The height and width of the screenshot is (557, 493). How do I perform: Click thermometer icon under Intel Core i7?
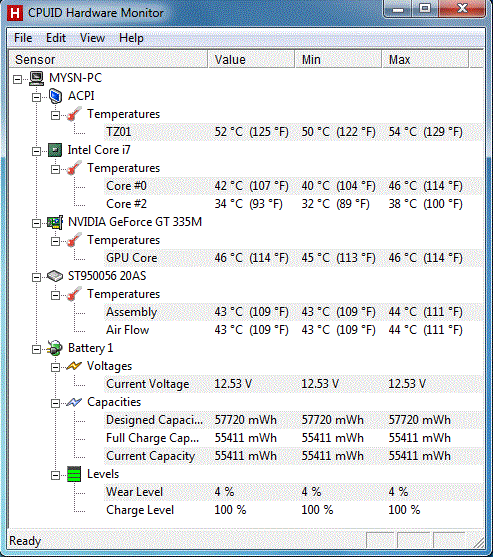(x=74, y=168)
